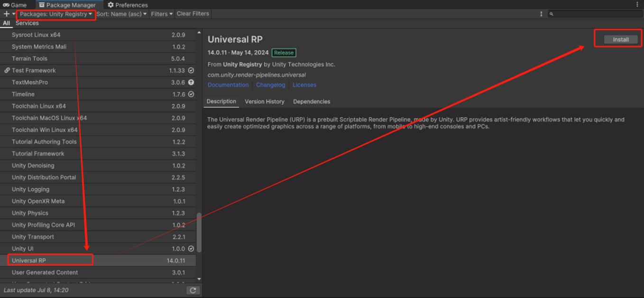Viewport: 644px width, 298px height.
Task: Select System Metrics Mali package
Action: [98, 47]
